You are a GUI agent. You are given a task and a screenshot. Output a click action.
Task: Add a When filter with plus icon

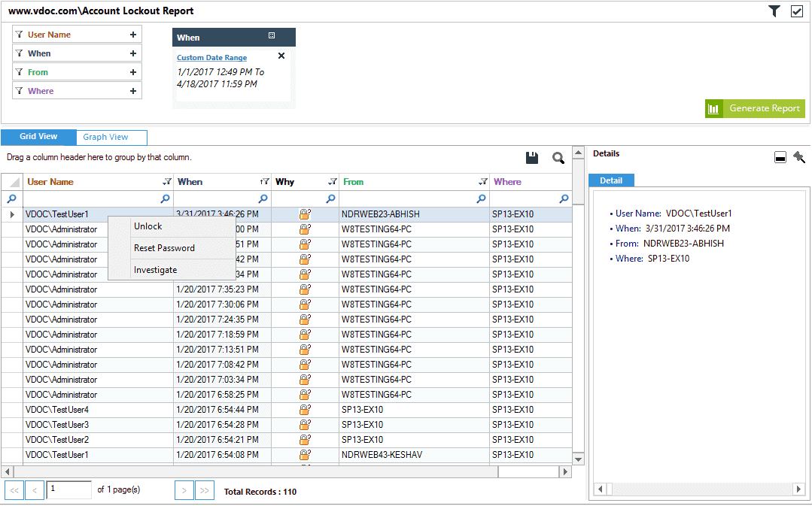pos(133,53)
